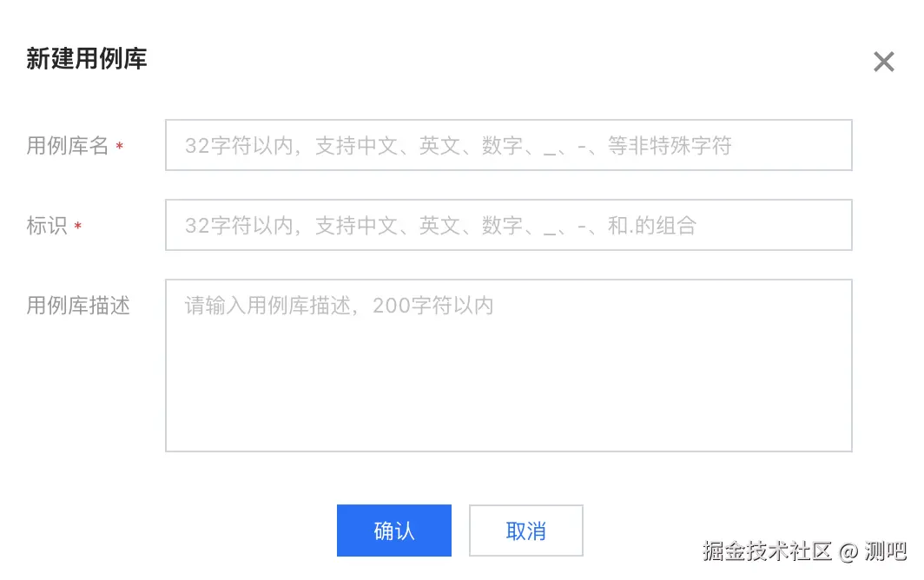Click empty area inside description box below the placeholder
The image size is (924, 580).
pyautogui.click(x=509, y=389)
